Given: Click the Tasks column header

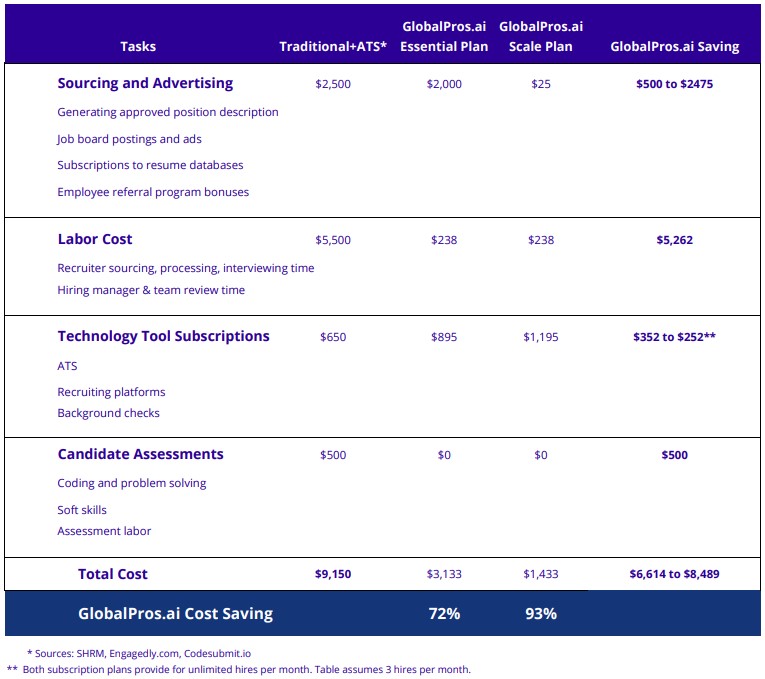Looking at the screenshot, I should (x=138, y=46).
